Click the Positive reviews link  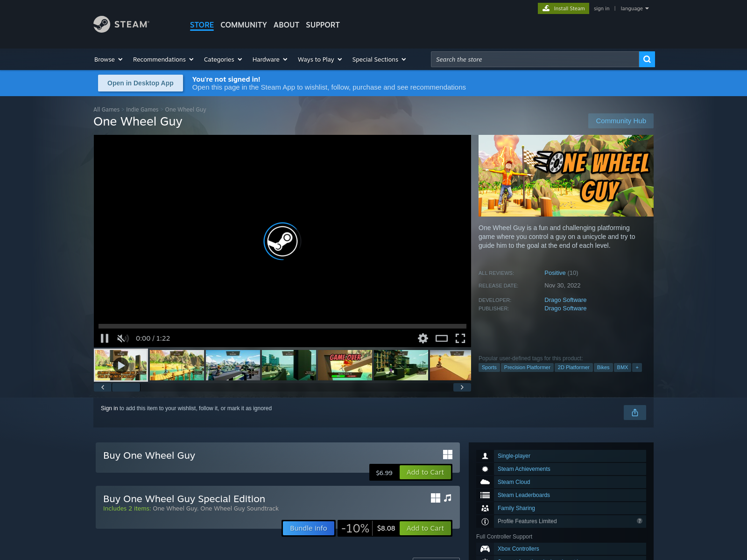point(555,273)
